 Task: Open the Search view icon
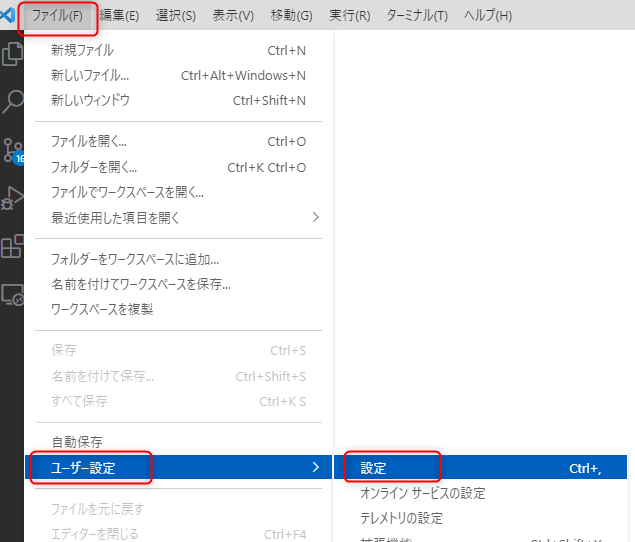tap(12, 101)
